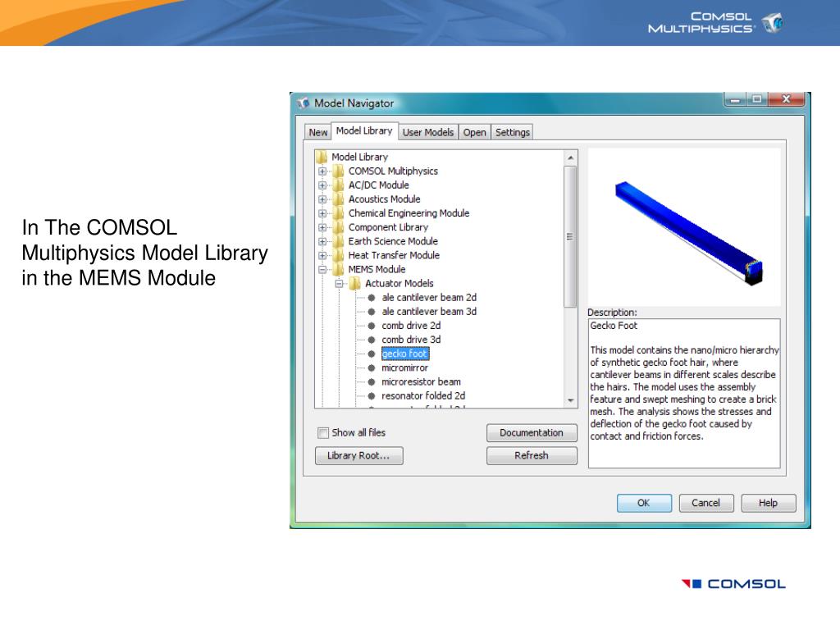Click the Model Library root folder icon

(x=322, y=157)
